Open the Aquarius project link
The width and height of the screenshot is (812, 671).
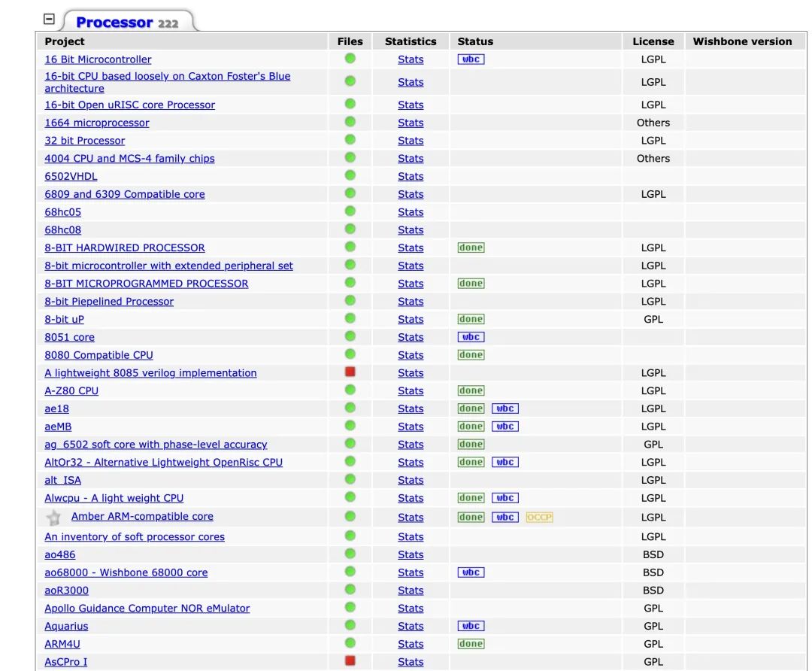click(x=66, y=627)
